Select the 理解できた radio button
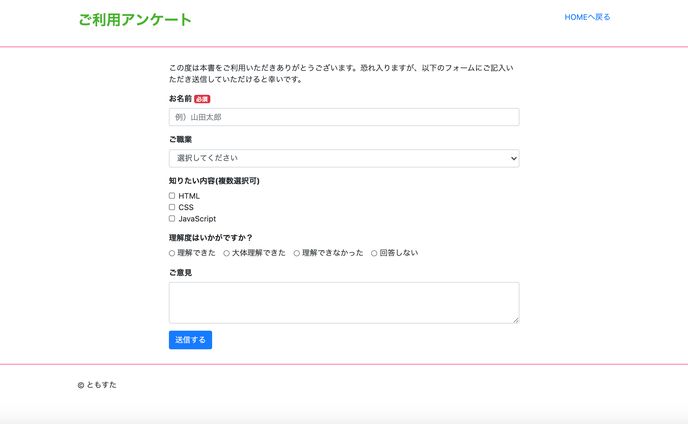Viewport: 688px width, 424px height. click(172, 253)
